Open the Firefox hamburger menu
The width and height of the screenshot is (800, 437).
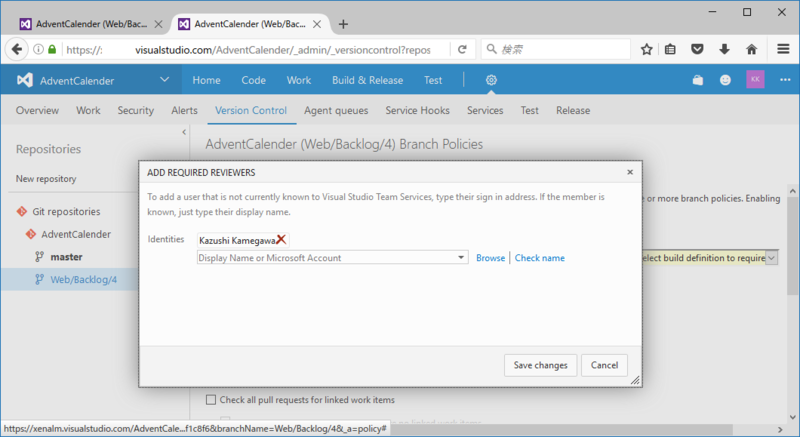783,49
